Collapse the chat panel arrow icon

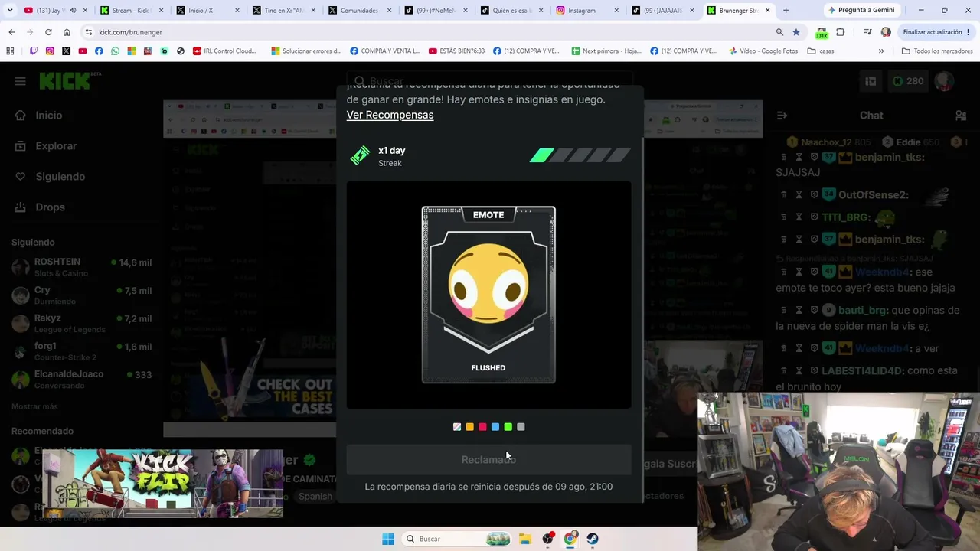coord(782,116)
